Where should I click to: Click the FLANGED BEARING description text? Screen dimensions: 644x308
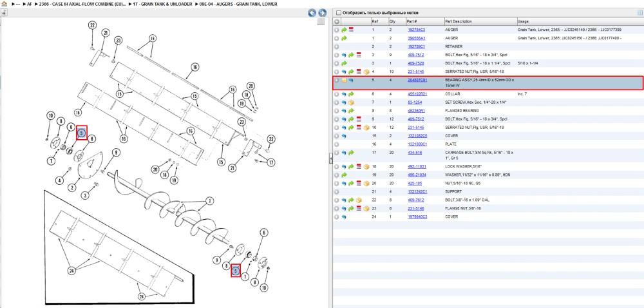(x=461, y=110)
